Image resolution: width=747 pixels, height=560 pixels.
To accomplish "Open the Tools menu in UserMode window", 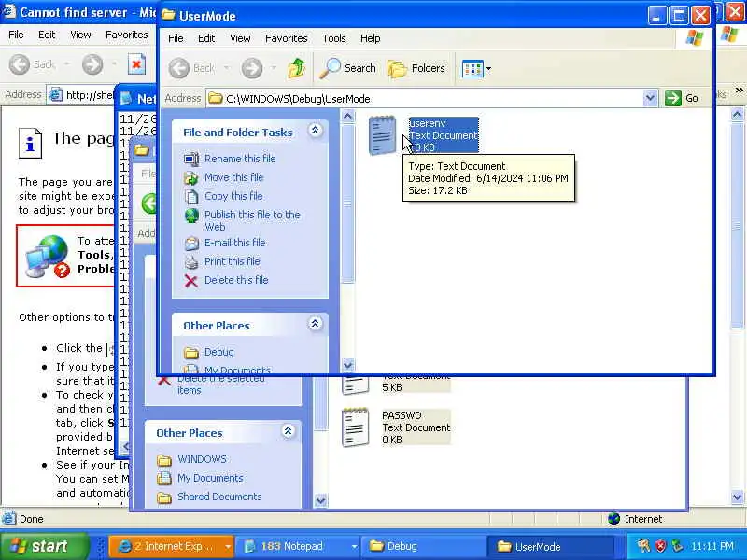I will coord(334,38).
